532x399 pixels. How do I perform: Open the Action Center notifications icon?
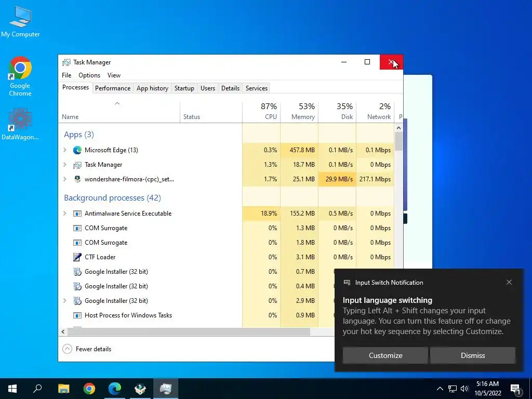tap(515, 389)
